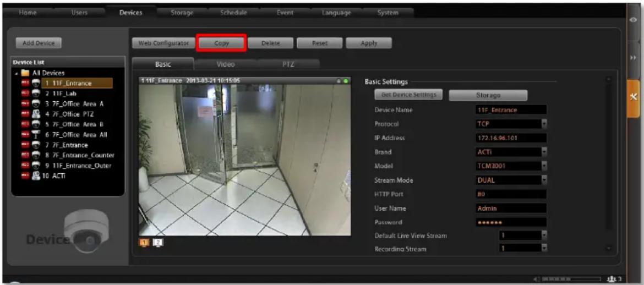The image size is (644, 285).
Task: Switch to the PTZ settings tab
Action: tap(288, 64)
